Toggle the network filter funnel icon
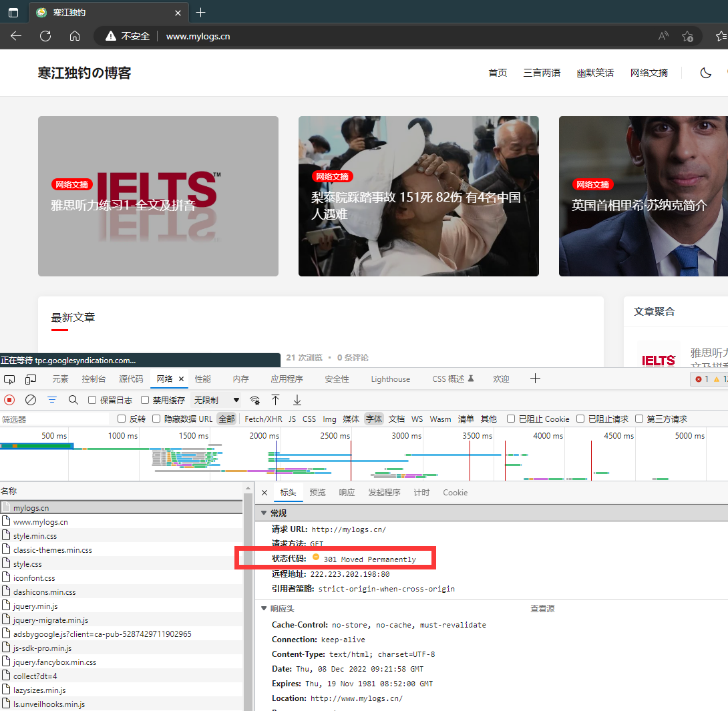Image resolution: width=728 pixels, height=711 pixels. pos(52,400)
